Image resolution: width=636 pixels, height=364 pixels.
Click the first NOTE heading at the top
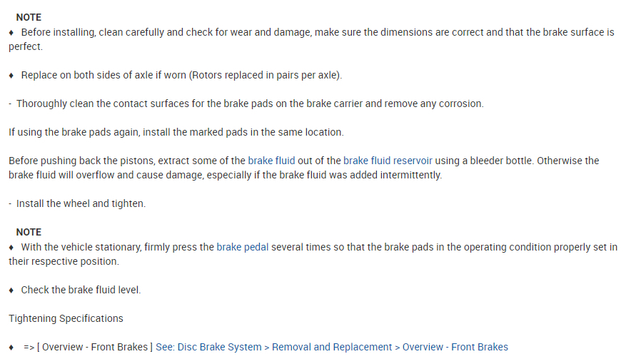point(29,17)
